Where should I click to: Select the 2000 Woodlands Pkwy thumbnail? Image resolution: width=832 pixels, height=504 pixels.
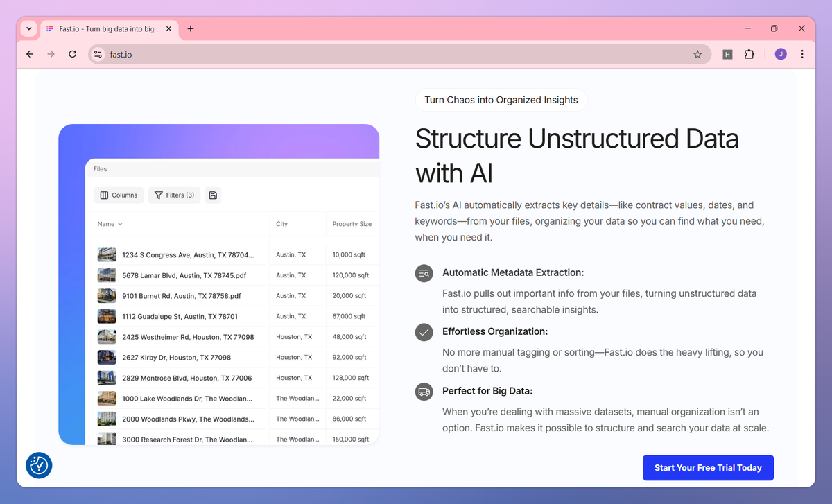107,419
